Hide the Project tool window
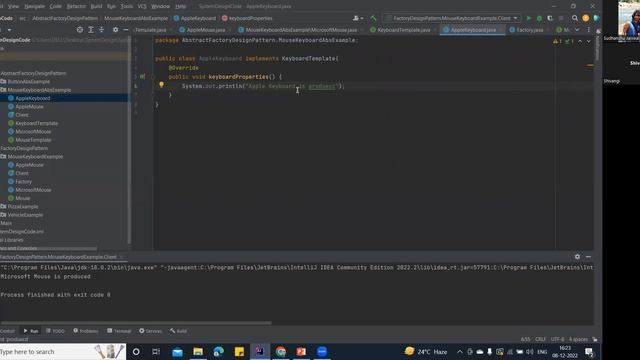The width and height of the screenshot is (640, 360). [x=126, y=30]
